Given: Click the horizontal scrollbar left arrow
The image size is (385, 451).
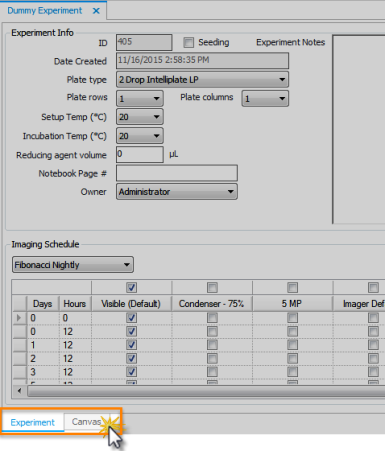Looking at the screenshot, I should point(19,391).
